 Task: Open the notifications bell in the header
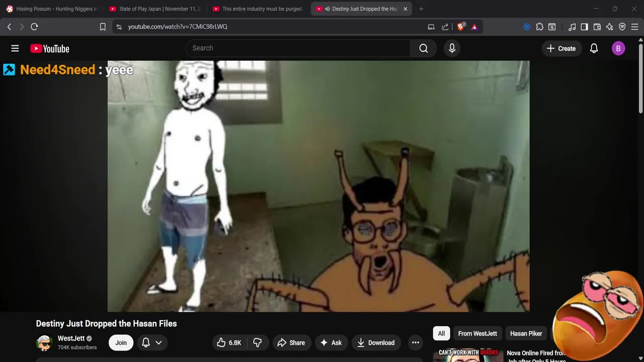point(594,48)
